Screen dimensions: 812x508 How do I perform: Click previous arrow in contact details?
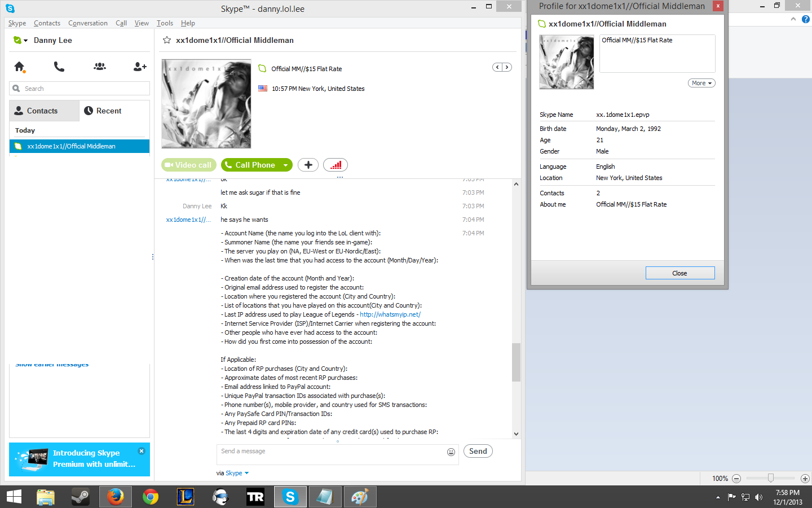pyautogui.click(x=497, y=67)
